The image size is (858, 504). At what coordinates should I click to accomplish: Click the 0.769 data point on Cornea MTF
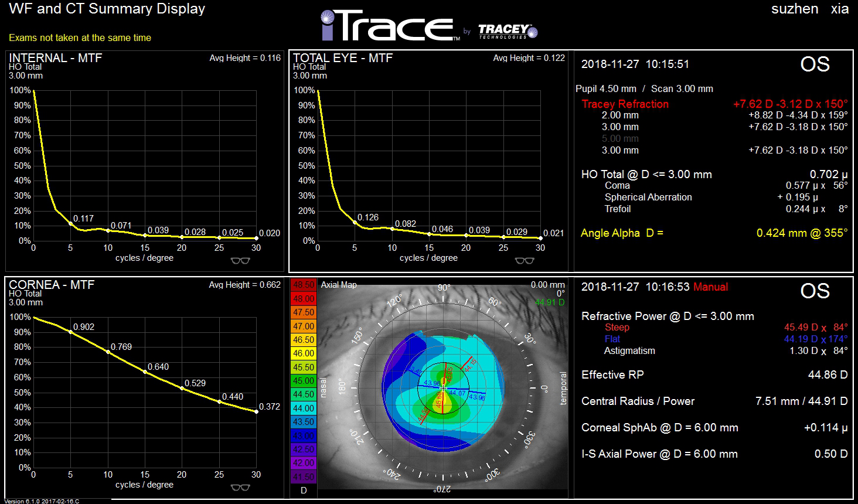pos(108,352)
